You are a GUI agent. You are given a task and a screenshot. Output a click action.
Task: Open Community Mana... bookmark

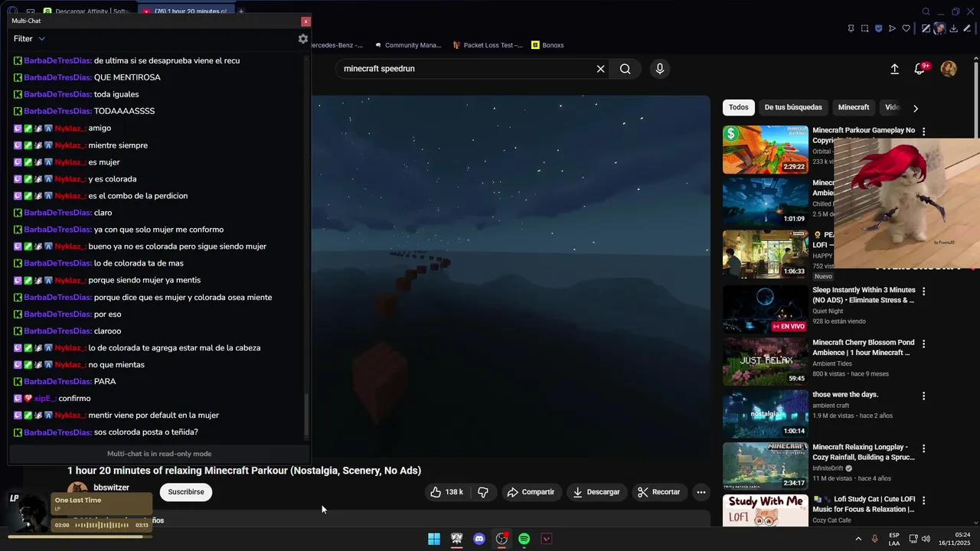coord(407,45)
